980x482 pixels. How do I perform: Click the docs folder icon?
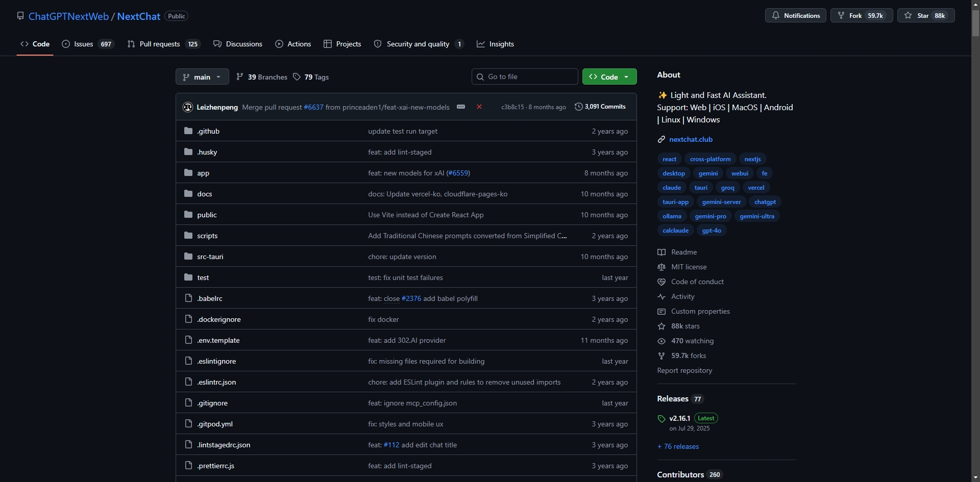[188, 193]
